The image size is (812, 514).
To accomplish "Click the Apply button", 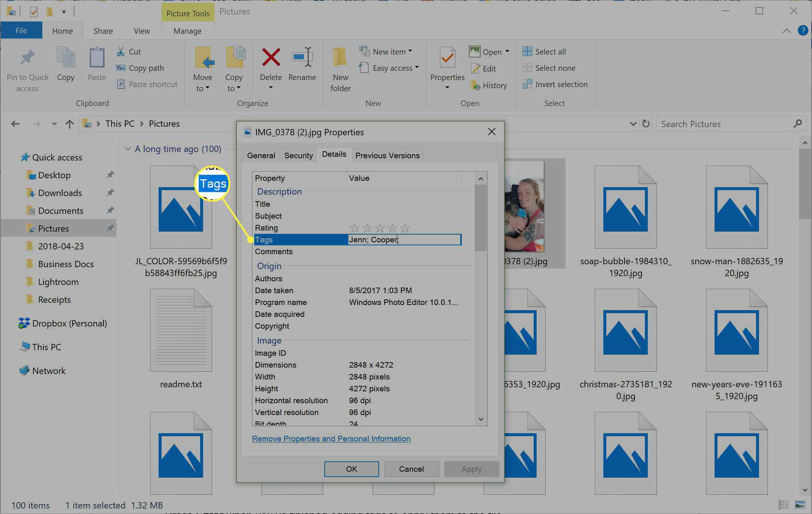I will coord(472,469).
